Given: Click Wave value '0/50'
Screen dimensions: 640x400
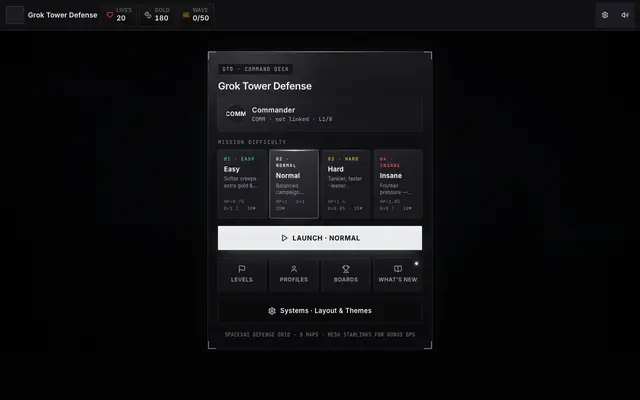Looking at the screenshot, I should point(201,18).
